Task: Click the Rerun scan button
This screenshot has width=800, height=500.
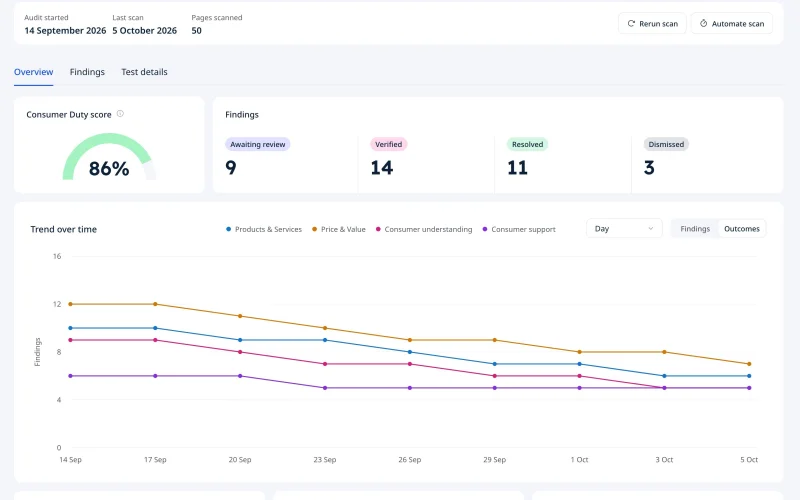Action: tap(652, 23)
